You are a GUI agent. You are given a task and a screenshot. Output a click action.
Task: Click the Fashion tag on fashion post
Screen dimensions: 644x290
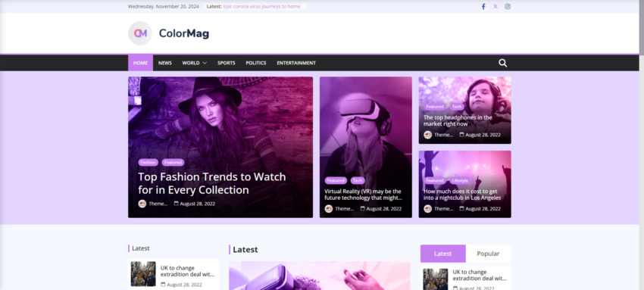(148, 163)
